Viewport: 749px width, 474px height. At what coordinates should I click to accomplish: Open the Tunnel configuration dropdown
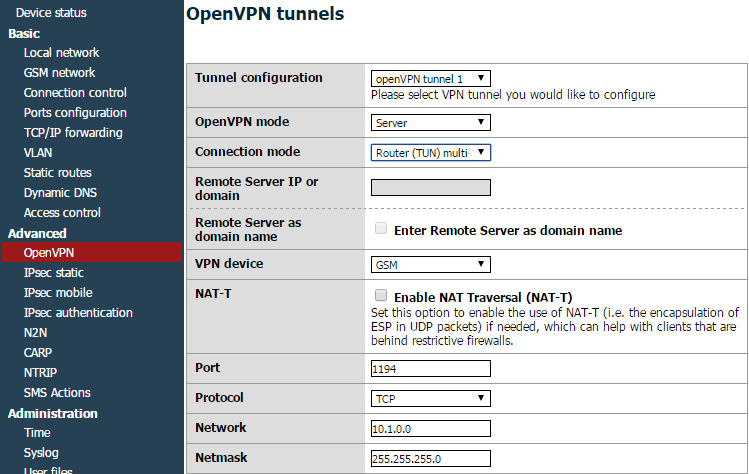(x=430, y=78)
